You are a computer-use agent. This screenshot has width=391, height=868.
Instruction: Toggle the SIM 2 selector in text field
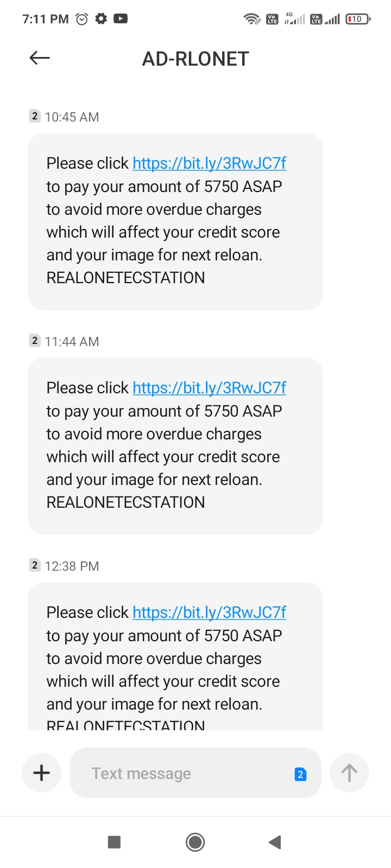pos(300,774)
